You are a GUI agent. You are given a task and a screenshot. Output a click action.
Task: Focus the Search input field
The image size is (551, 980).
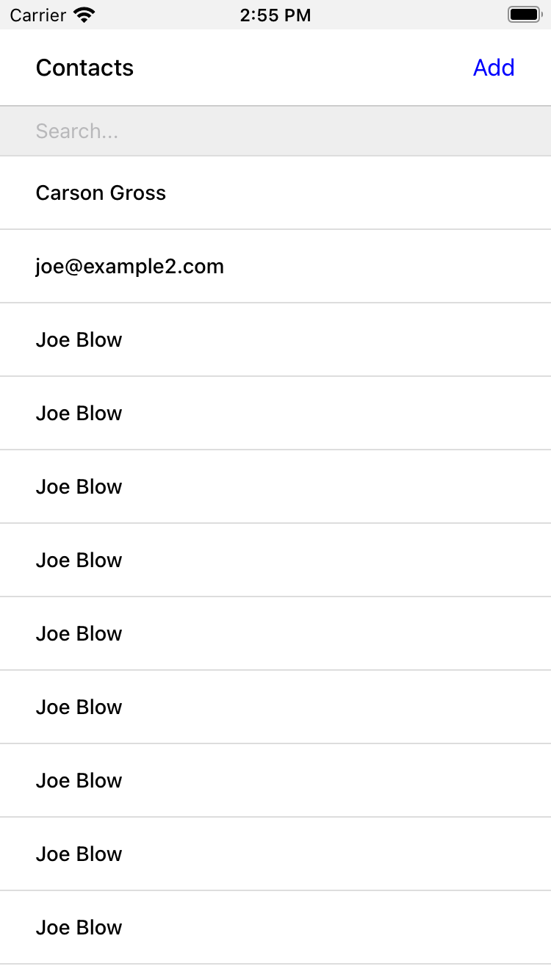point(275,131)
